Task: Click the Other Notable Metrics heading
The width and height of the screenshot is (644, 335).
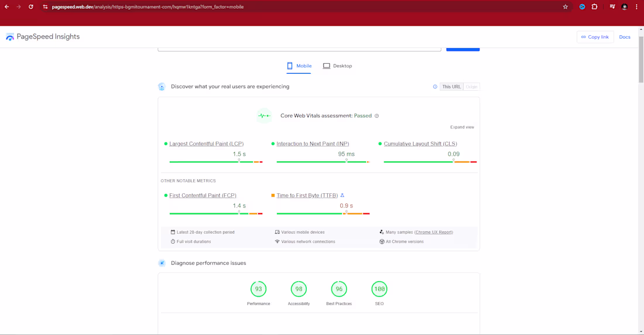Action: [188, 181]
